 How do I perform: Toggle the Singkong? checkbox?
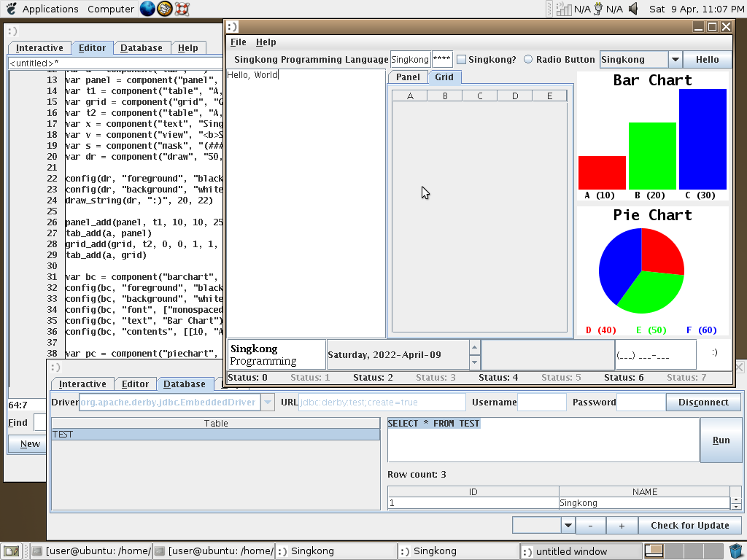click(x=461, y=60)
